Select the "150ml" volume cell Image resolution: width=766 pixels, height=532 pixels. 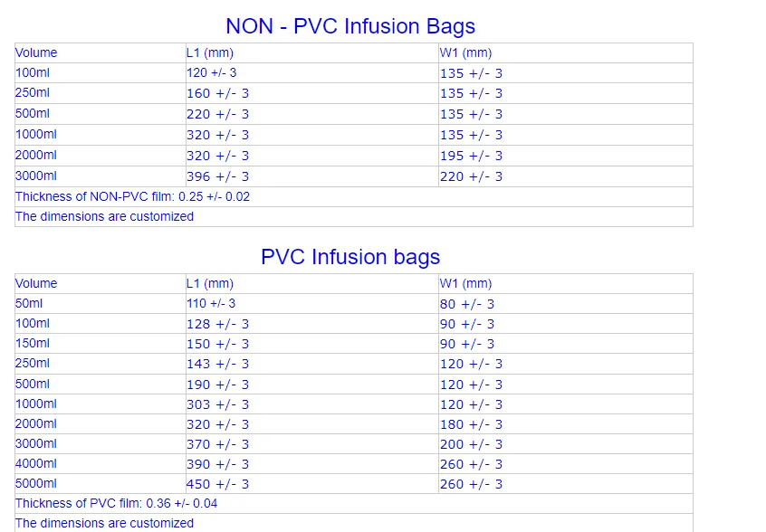coord(33,344)
